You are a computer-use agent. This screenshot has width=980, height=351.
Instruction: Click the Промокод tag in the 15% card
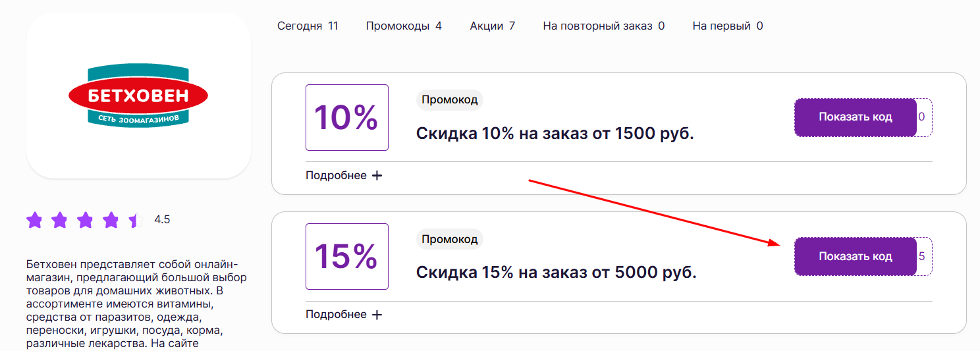click(449, 239)
